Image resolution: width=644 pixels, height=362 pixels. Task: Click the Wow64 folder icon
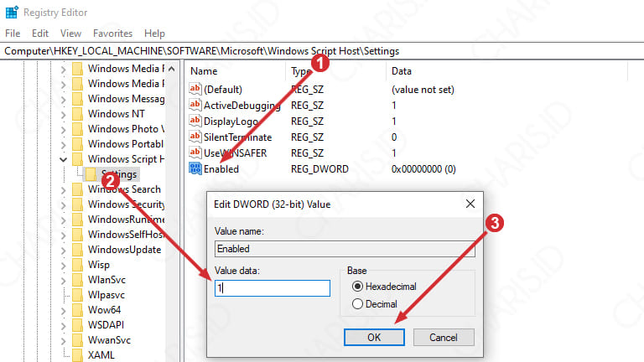tap(77, 310)
